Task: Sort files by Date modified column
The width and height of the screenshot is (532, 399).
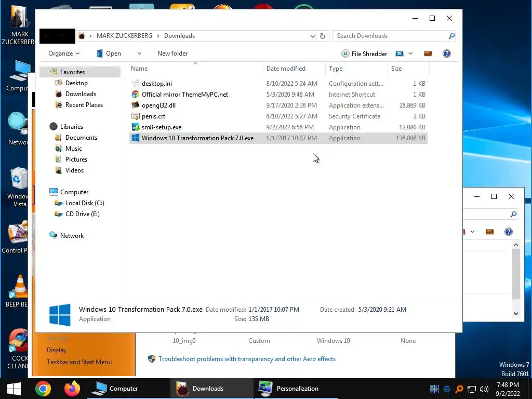Action: click(x=294, y=69)
